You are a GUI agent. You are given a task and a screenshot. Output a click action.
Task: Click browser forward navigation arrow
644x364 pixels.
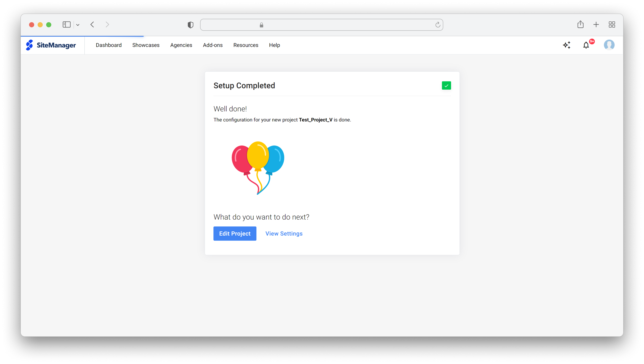click(x=107, y=24)
